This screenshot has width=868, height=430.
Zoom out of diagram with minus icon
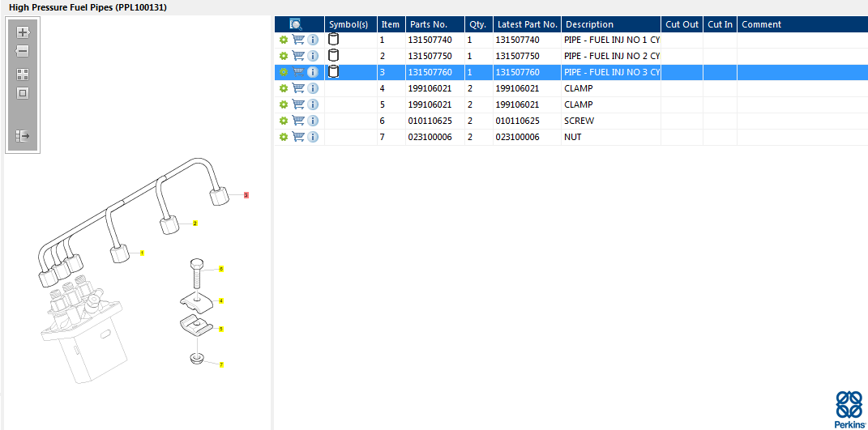22,52
